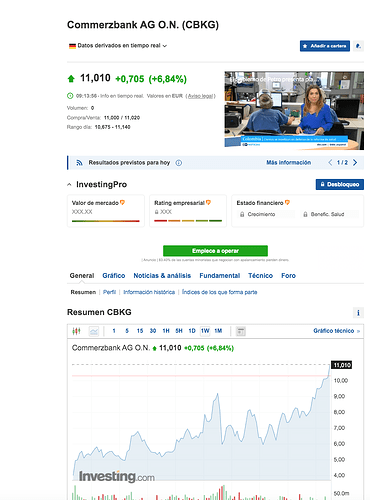Click the alert icon beside Añadir a cartera
This screenshot has width=370, height=500.
click(358, 46)
